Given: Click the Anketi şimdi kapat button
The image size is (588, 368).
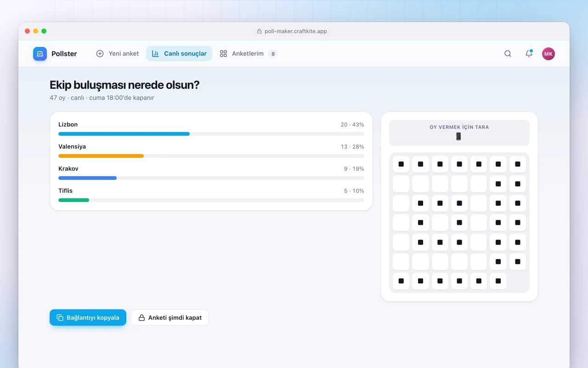Looking at the screenshot, I should [x=170, y=317].
